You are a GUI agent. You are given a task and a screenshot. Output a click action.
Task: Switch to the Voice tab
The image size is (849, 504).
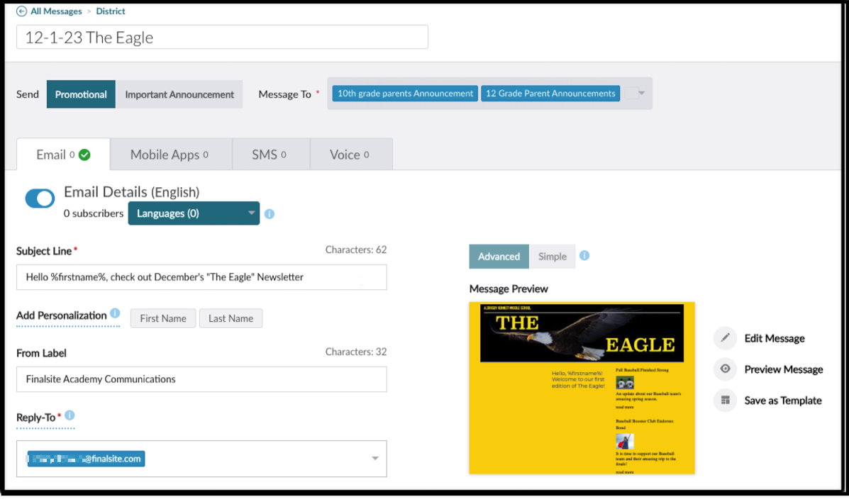(x=351, y=155)
